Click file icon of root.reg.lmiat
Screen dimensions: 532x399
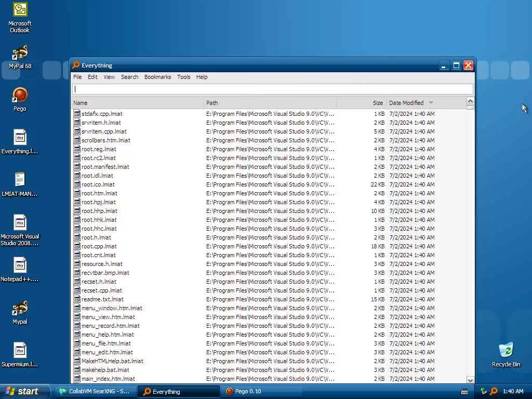pyautogui.click(x=77, y=149)
